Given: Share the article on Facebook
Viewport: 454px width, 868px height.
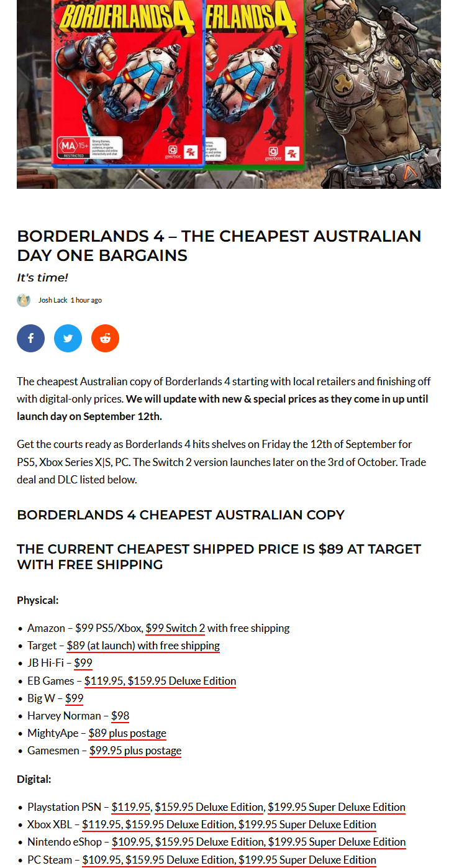Looking at the screenshot, I should click(x=30, y=338).
